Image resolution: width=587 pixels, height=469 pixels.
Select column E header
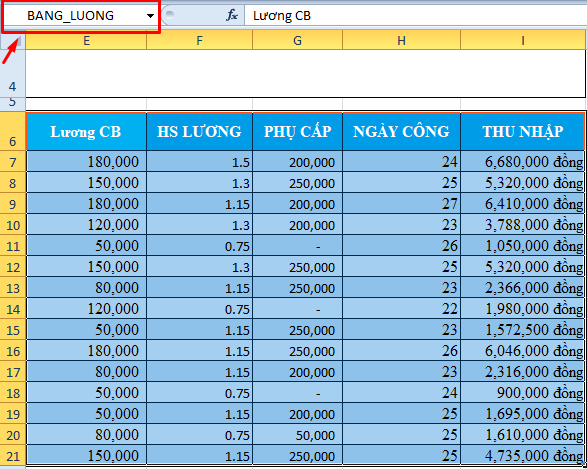(86, 40)
